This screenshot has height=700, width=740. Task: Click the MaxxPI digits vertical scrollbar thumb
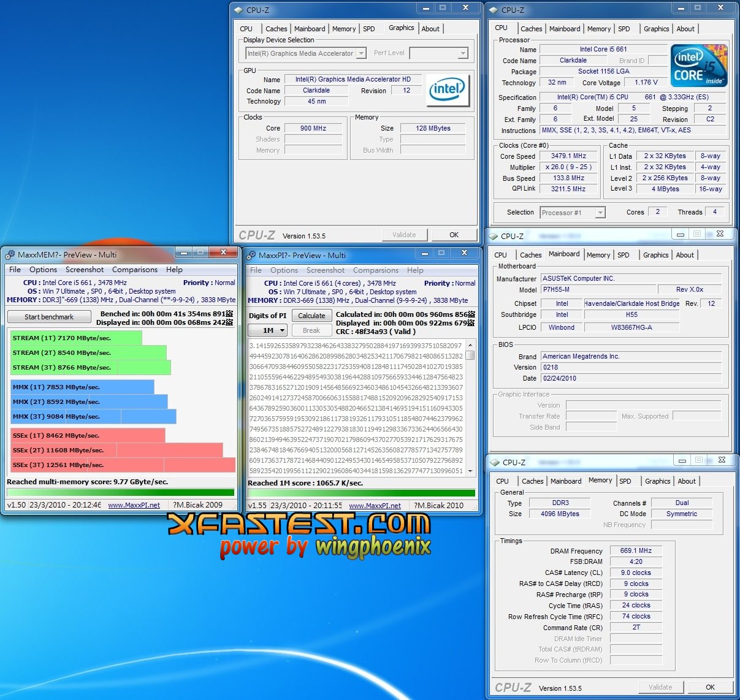[x=470, y=355]
